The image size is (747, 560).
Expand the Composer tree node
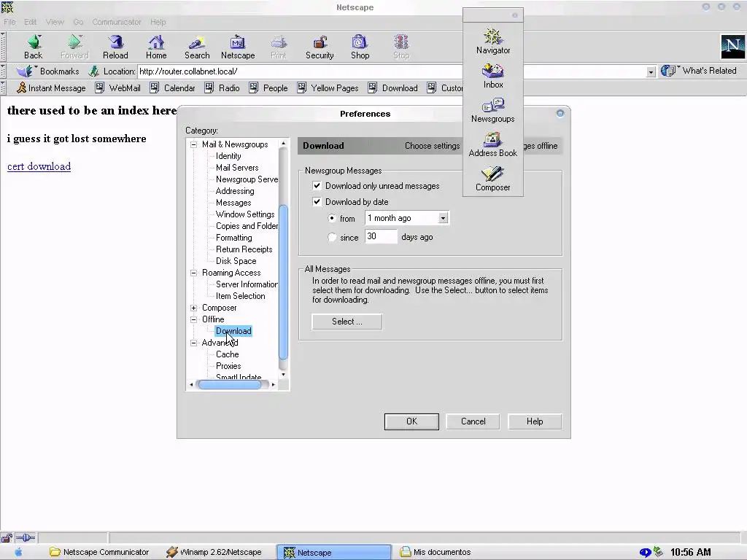194,308
